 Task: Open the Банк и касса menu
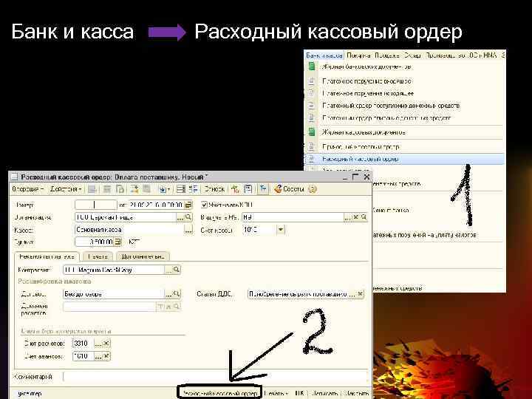[324, 55]
